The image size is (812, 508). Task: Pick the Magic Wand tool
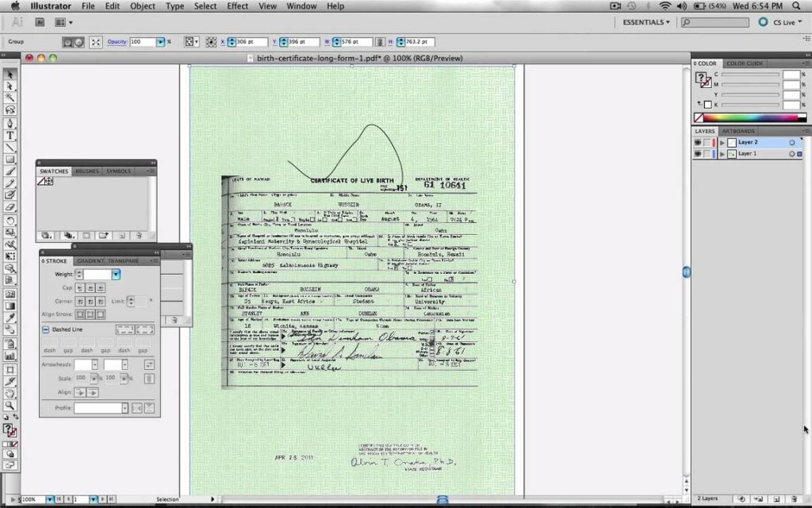(10, 98)
